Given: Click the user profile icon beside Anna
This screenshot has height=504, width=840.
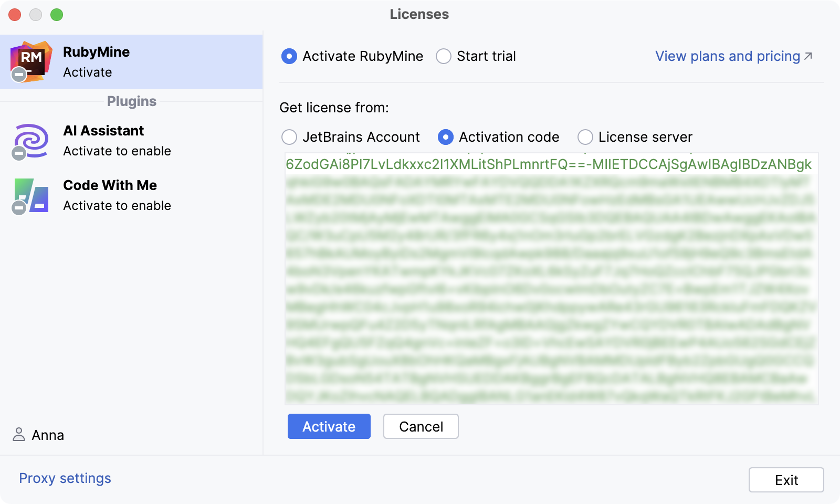Looking at the screenshot, I should click(x=19, y=435).
